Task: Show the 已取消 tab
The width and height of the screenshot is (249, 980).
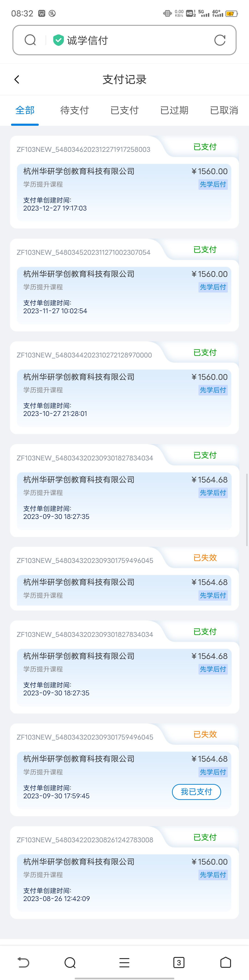Action: click(224, 110)
